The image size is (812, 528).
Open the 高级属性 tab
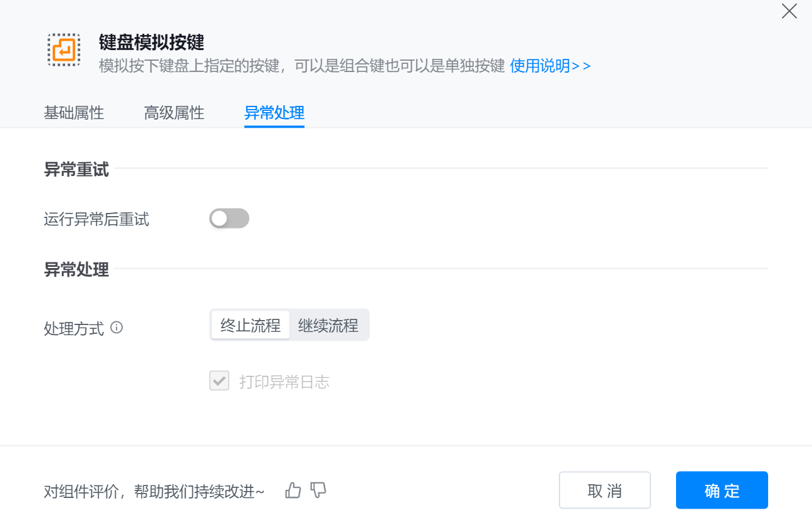tap(174, 113)
